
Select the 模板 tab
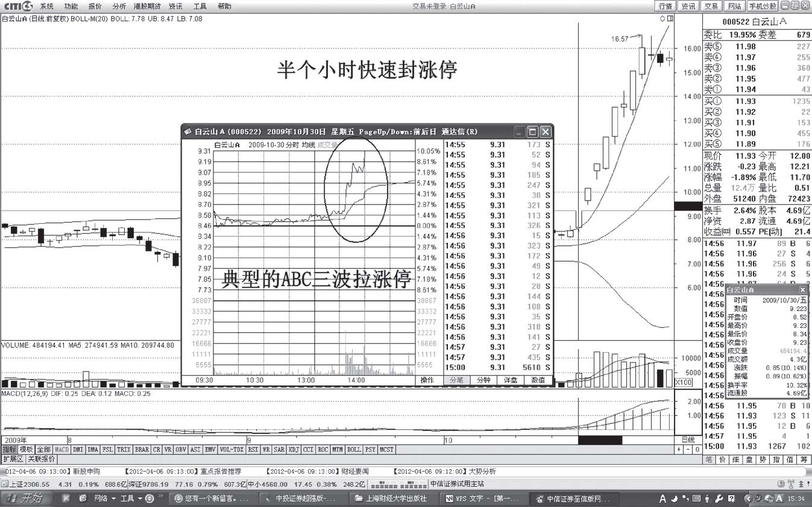26,449
